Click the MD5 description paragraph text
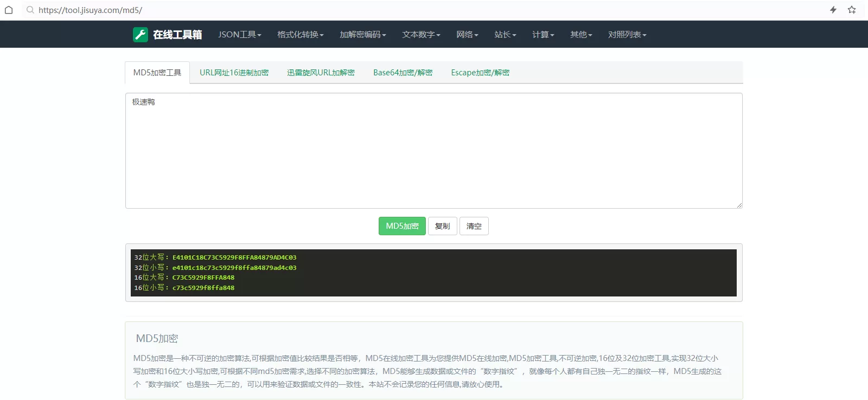 (x=427, y=371)
